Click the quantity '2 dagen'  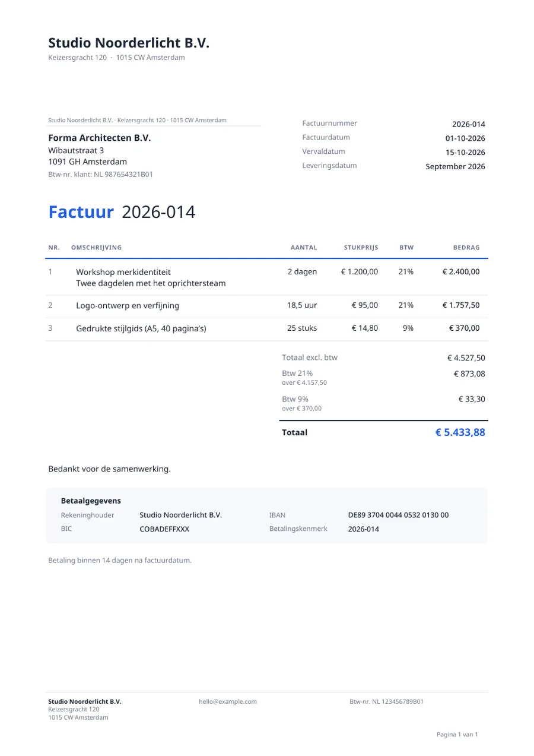coord(303,271)
